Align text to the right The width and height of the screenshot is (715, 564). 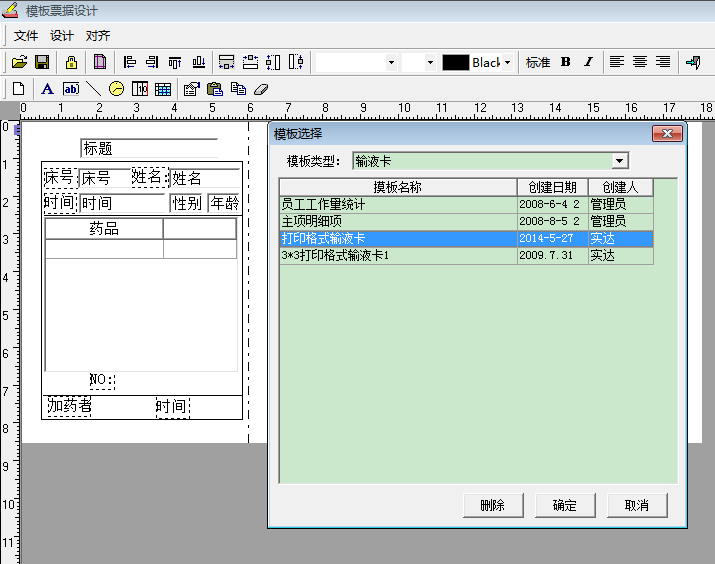point(663,62)
